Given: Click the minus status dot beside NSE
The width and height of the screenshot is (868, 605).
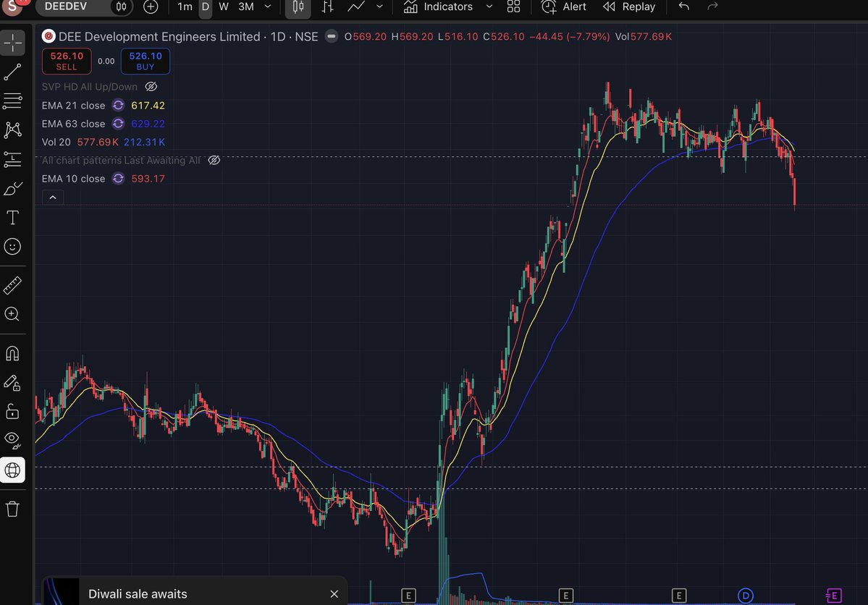Looking at the screenshot, I should pyautogui.click(x=331, y=36).
